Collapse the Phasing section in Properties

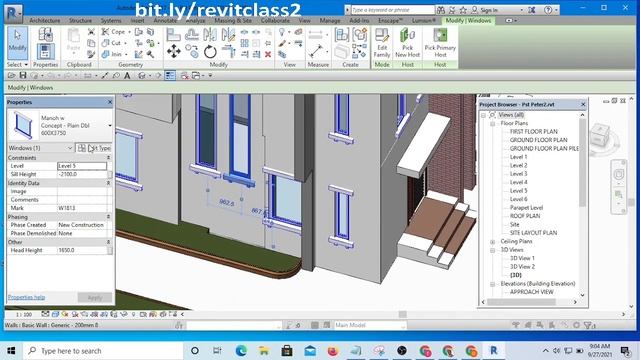[109, 217]
